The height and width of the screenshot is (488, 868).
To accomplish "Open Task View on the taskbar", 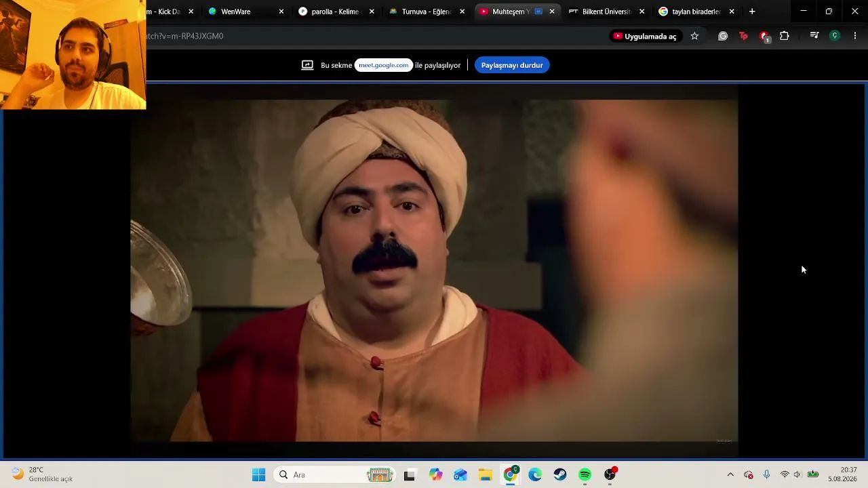I will (x=409, y=474).
